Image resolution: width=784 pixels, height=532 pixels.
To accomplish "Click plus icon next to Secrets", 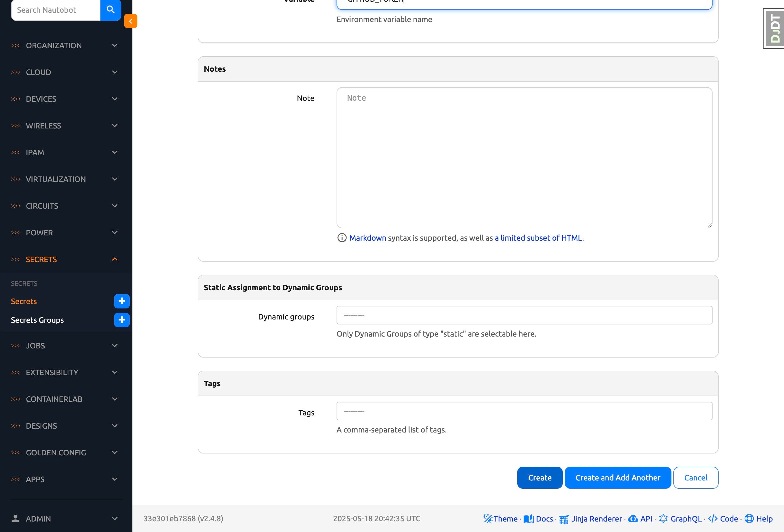I will pyautogui.click(x=122, y=301).
